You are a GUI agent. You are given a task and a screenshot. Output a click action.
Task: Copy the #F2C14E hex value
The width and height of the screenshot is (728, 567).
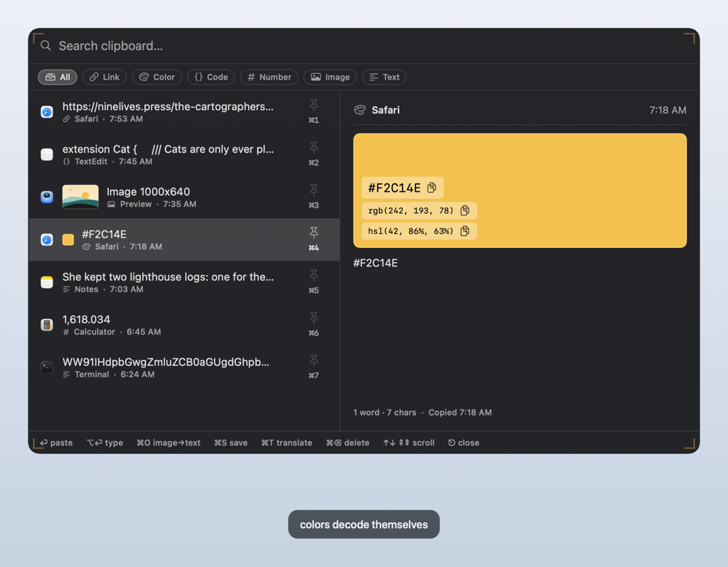(432, 188)
